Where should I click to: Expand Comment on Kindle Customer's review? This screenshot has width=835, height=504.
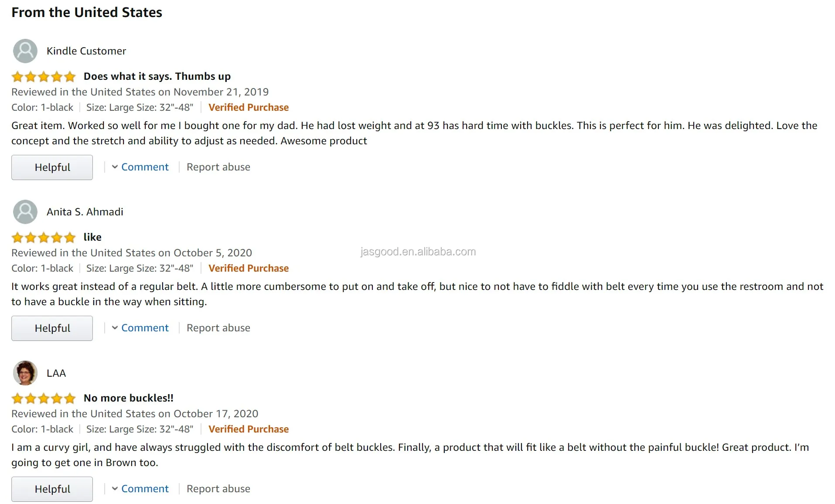(x=144, y=167)
